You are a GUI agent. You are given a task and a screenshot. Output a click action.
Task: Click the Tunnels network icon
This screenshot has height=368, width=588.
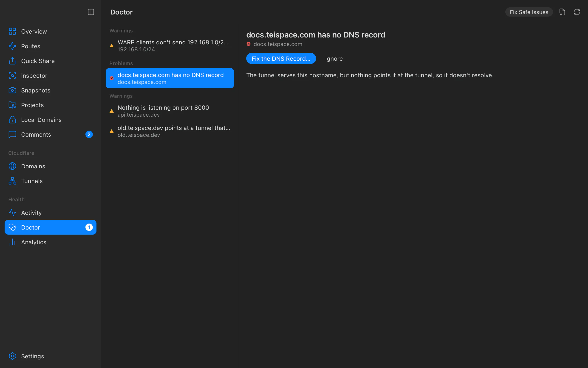click(x=12, y=181)
